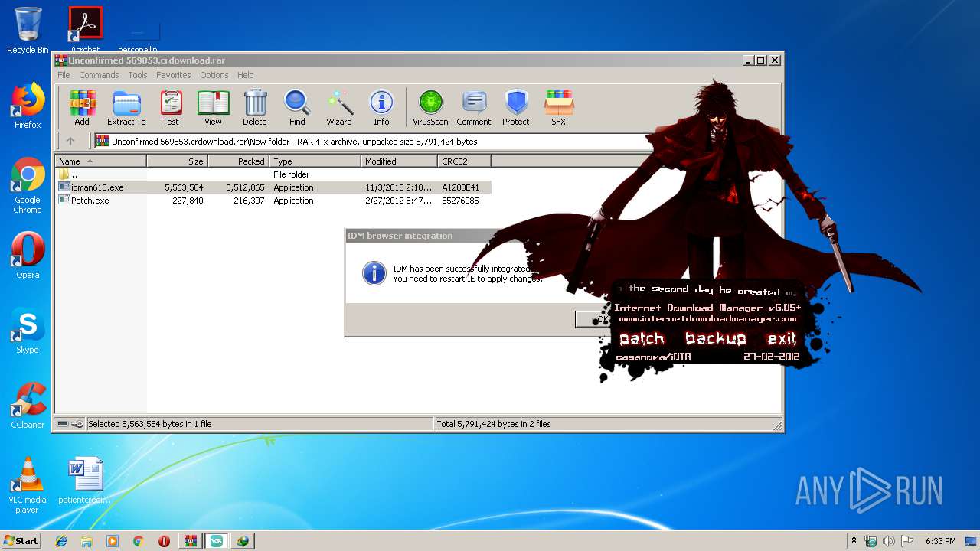Launch the Wizard tool
The image size is (980, 551).
[x=339, y=108]
